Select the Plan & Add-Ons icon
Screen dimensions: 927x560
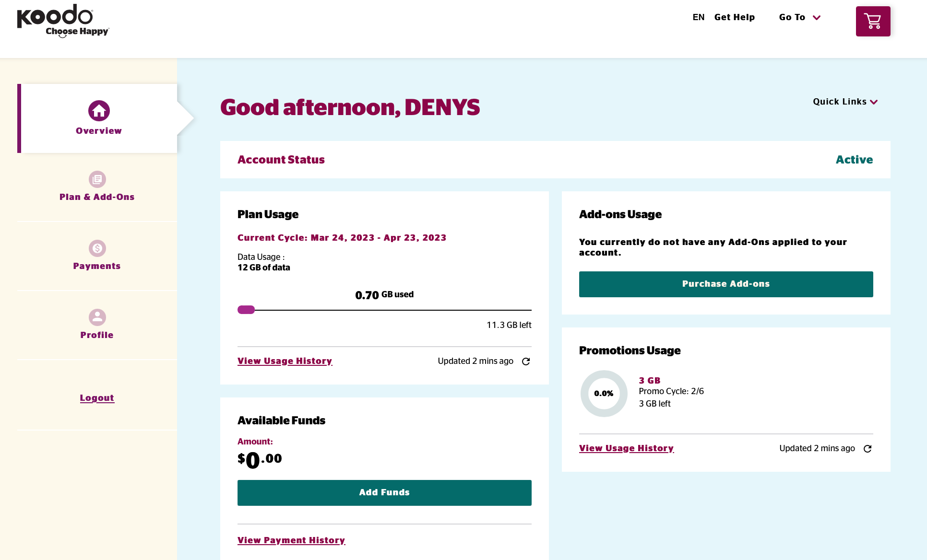97,179
